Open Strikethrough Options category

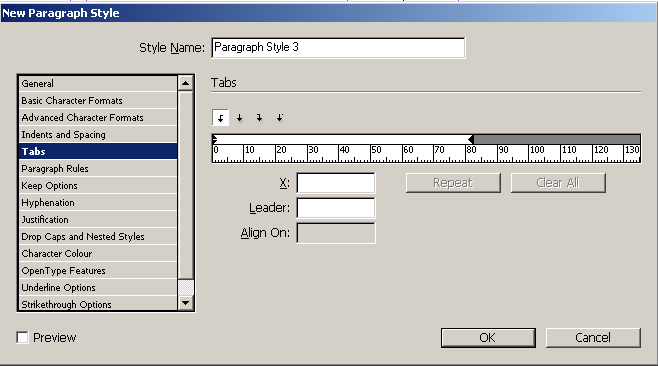click(98, 304)
